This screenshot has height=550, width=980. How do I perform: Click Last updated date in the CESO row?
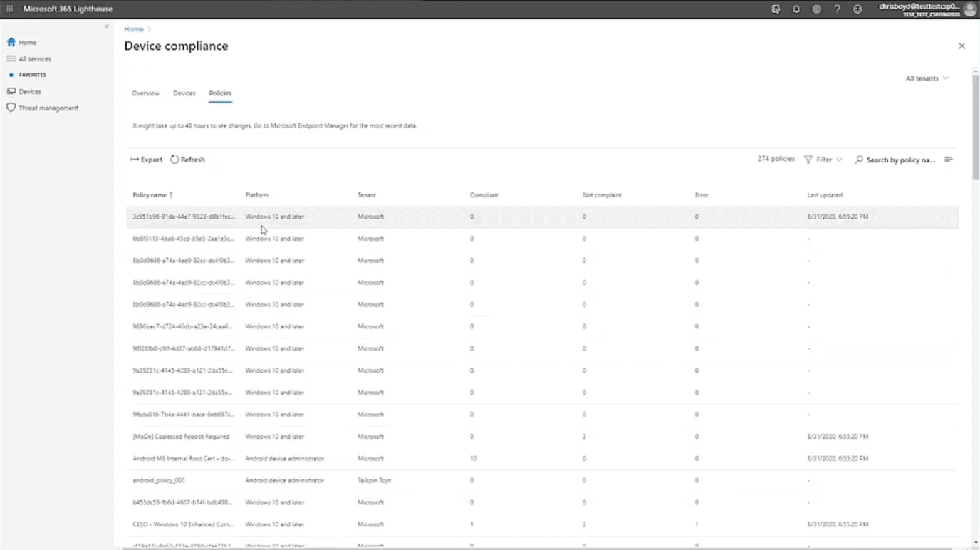[x=838, y=524]
